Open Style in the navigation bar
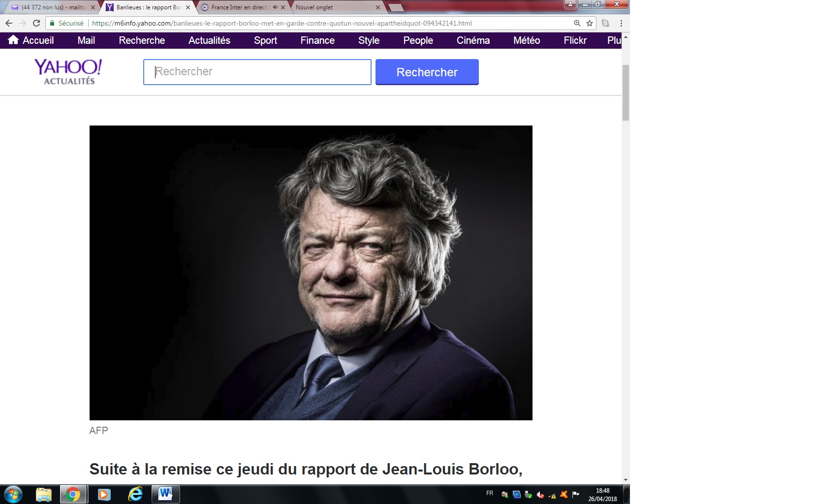 [x=369, y=40]
